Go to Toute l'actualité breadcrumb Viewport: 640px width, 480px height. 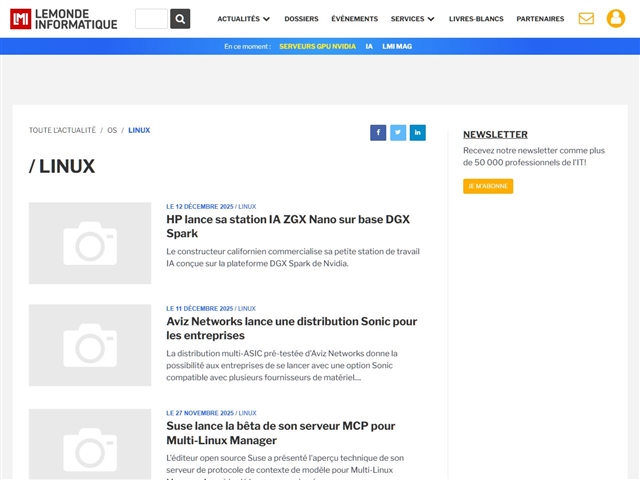(62, 130)
